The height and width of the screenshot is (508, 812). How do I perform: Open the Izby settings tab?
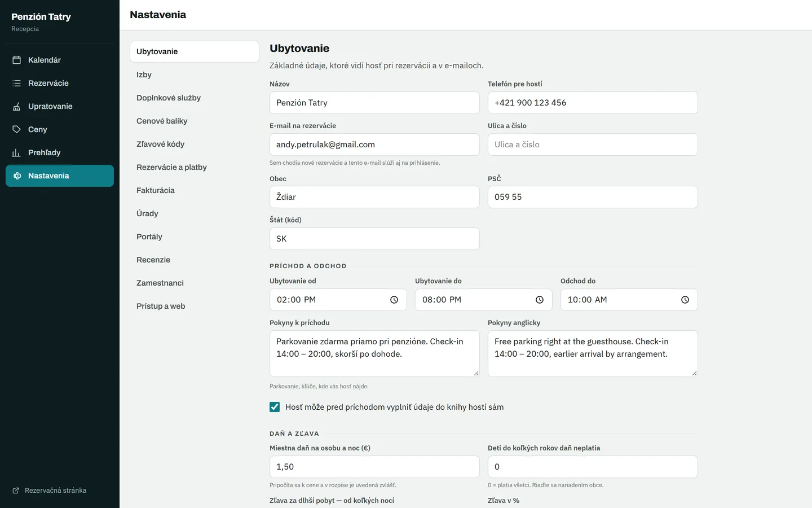point(195,75)
